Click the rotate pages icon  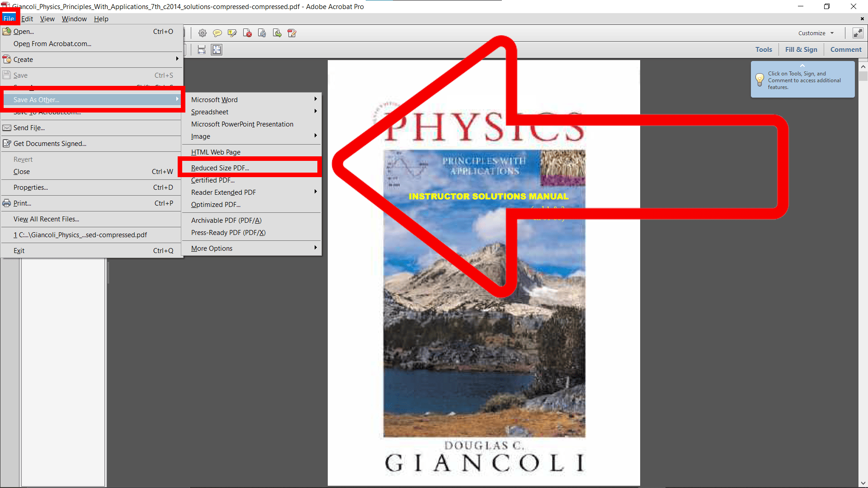pyautogui.click(x=262, y=33)
